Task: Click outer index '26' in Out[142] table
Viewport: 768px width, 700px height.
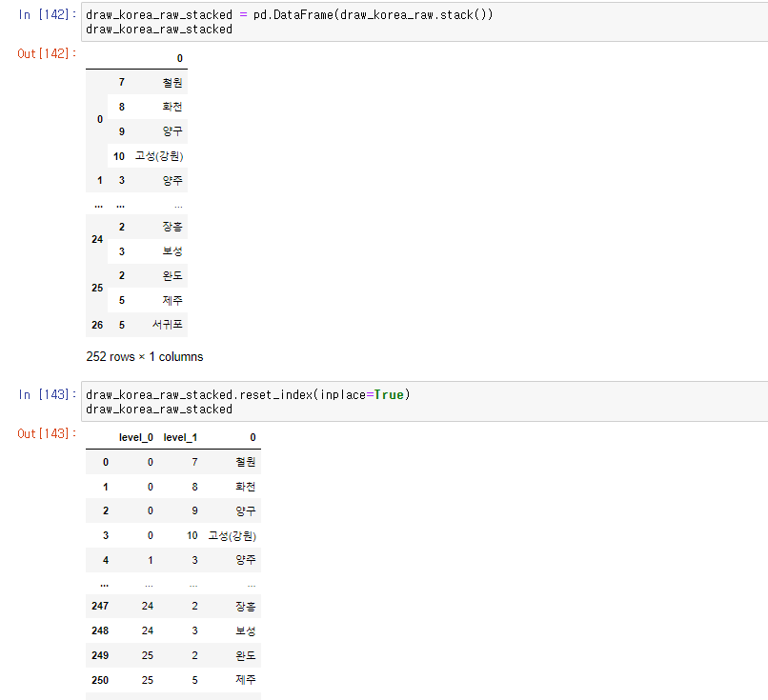Action: pos(97,325)
